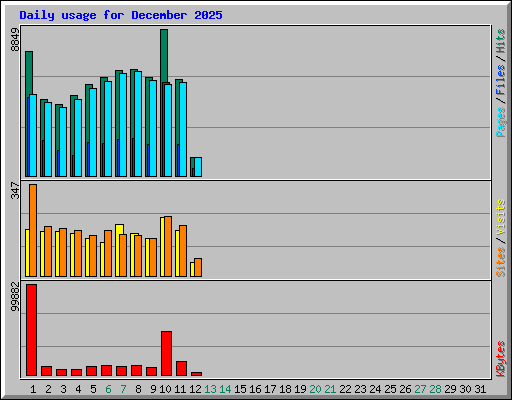The width and height of the screenshot is (512, 400).
Task: Select day 11 on the date axis
Action: (x=180, y=389)
